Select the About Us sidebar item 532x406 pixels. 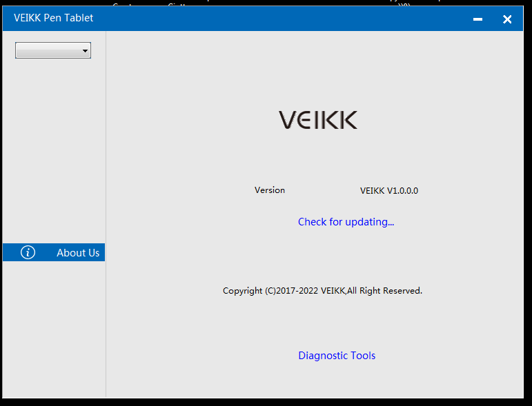(x=54, y=252)
